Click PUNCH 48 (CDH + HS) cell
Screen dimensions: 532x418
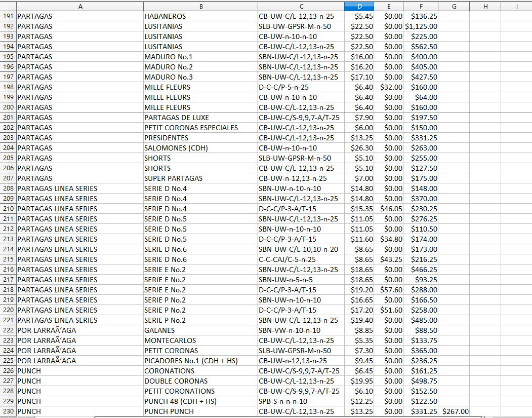point(201,401)
